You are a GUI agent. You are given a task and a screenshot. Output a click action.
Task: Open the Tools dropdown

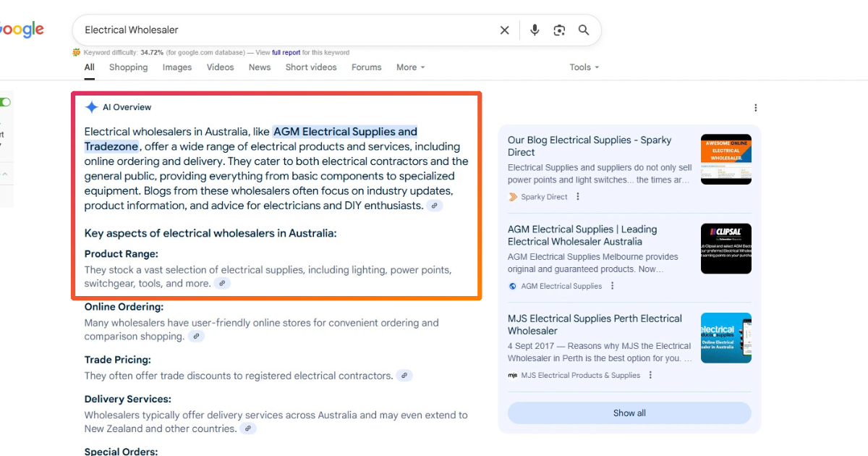(x=584, y=67)
